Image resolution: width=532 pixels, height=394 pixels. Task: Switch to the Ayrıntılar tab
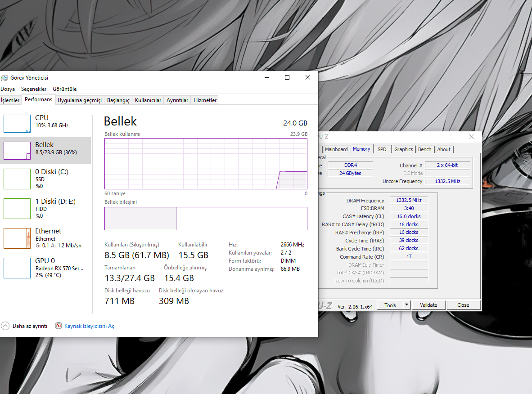point(177,100)
